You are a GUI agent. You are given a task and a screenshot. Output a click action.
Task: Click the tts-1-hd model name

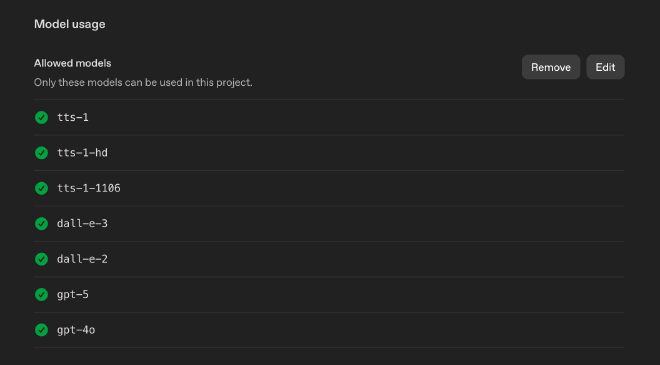(82, 153)
